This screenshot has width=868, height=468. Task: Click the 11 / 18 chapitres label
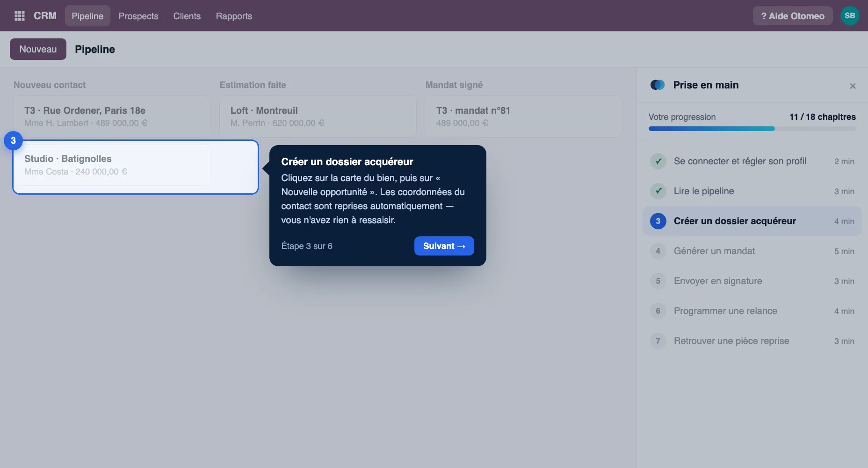pos(823,117)
